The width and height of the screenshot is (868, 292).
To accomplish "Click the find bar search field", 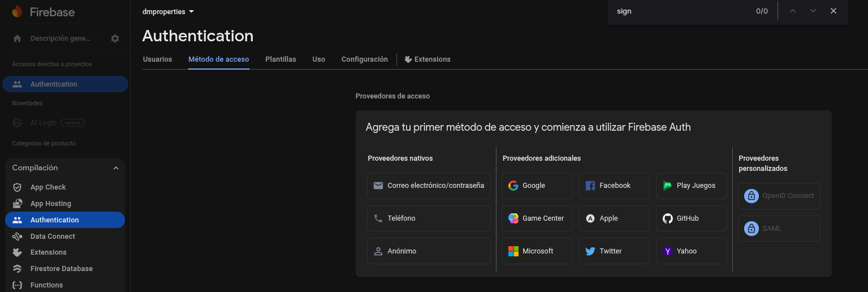I will (681, 11).
